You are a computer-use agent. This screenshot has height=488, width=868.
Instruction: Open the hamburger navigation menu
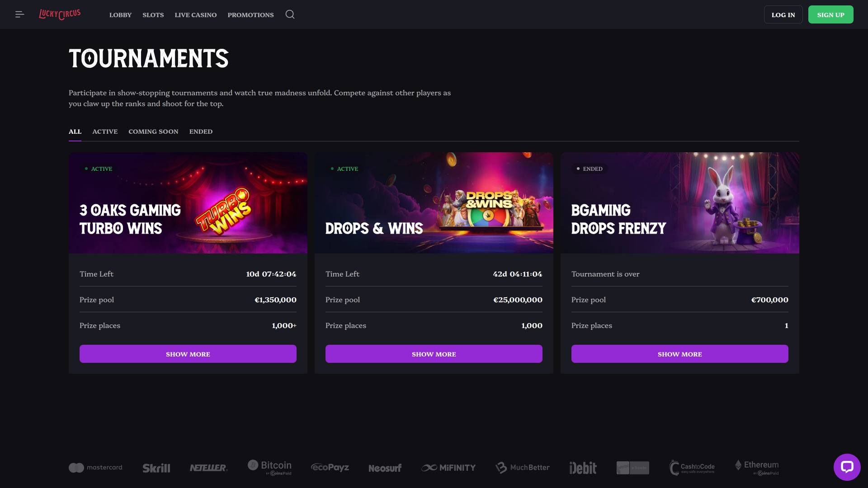[19, 14]
